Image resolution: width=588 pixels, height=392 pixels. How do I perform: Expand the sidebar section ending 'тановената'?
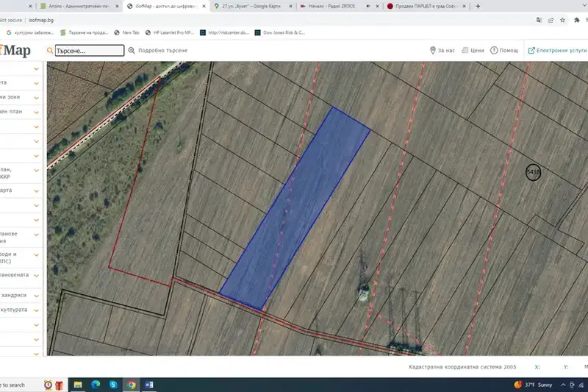pos(36,275)
